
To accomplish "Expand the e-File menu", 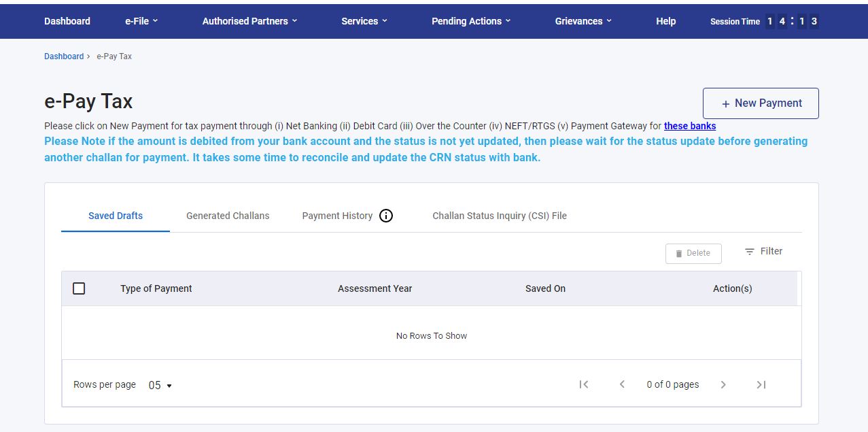I will click(141, 21).
